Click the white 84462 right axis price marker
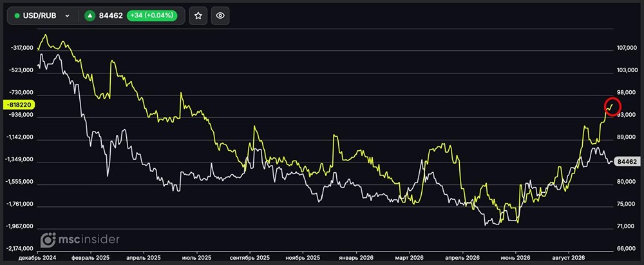Screen dimensions: 644x265 click(627, 162)
